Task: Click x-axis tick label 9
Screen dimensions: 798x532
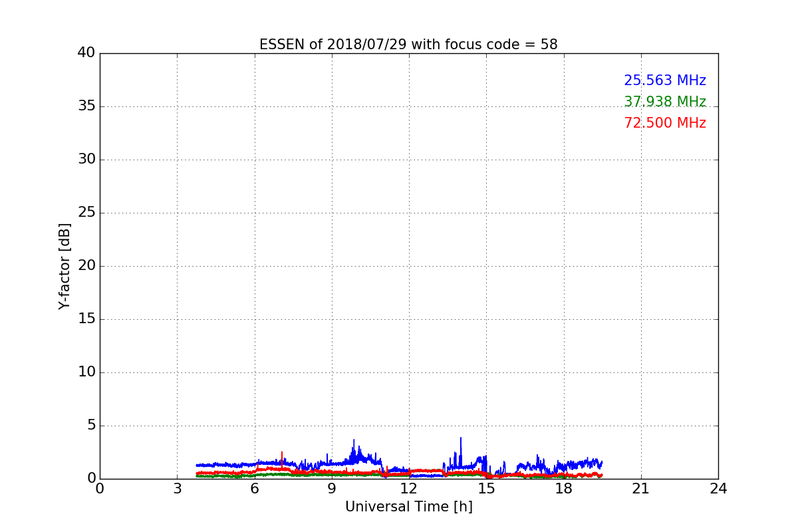Action: 332,489
